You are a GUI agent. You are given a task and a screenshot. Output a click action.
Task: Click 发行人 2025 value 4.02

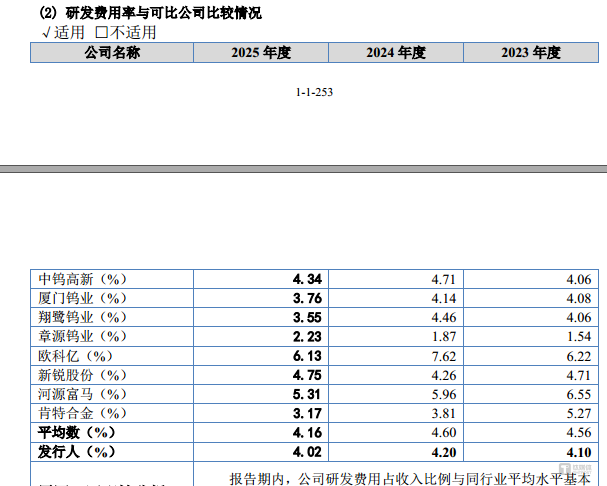point(307,452)
